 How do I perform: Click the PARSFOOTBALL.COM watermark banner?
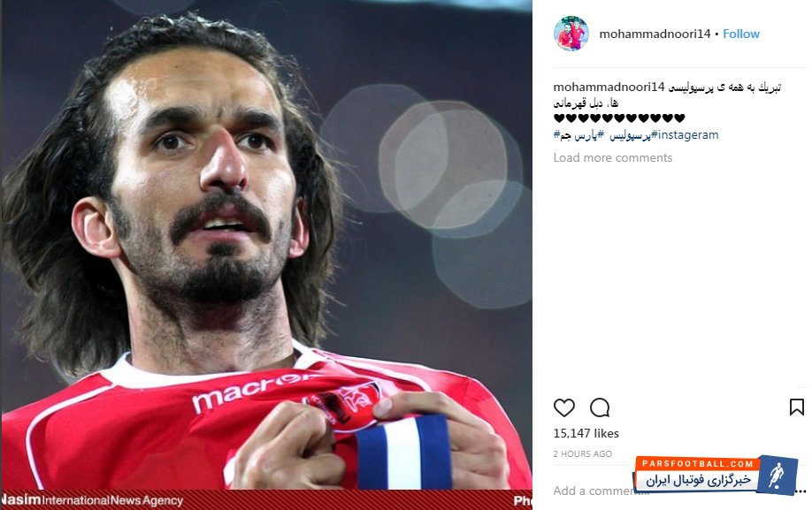point(696,464)
